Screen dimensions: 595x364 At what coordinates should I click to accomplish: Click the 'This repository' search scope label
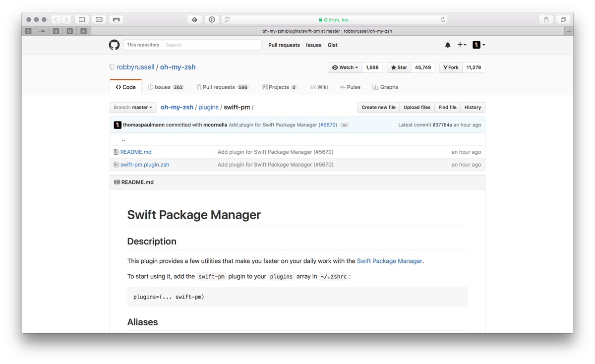[x=143, y=45]
